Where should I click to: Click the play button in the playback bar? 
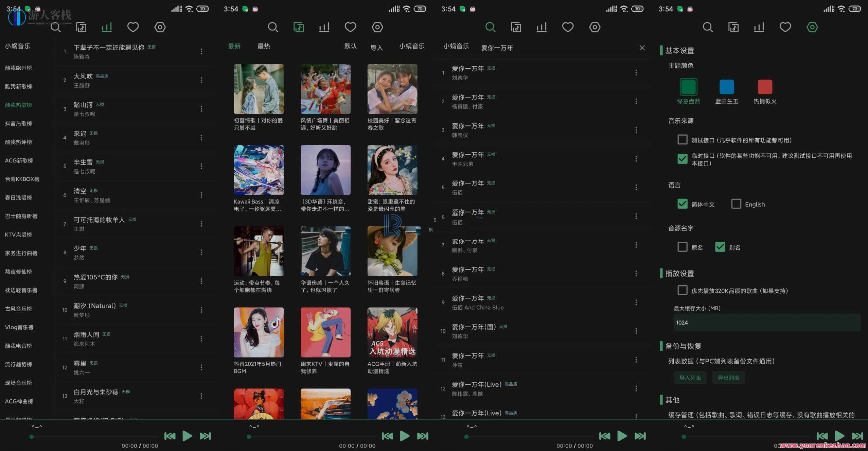click(x=187, y=436)
